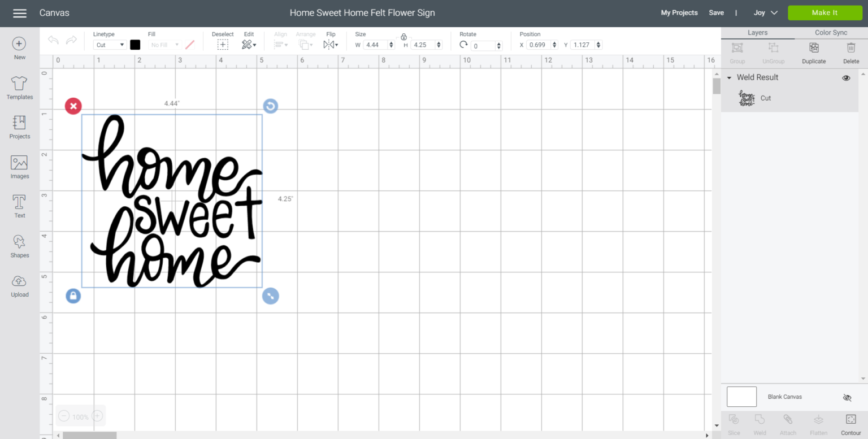The width and height of the screenshot is (868, 439).
Task: Open the hamburger main menu
Action: tap(20, 13)
